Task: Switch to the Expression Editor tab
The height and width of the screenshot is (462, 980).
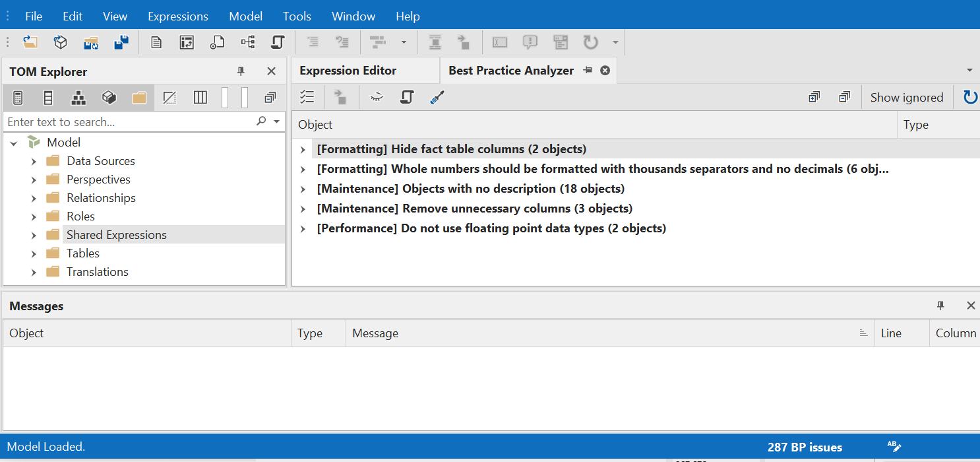Action: coord(348,70)
